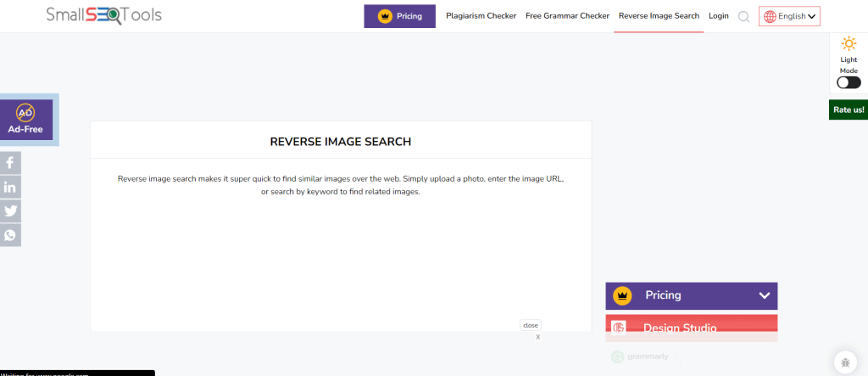868x376 pixels.
Task: Expand the sidebar Pricing chevron
Action: (x=765, y=295)
